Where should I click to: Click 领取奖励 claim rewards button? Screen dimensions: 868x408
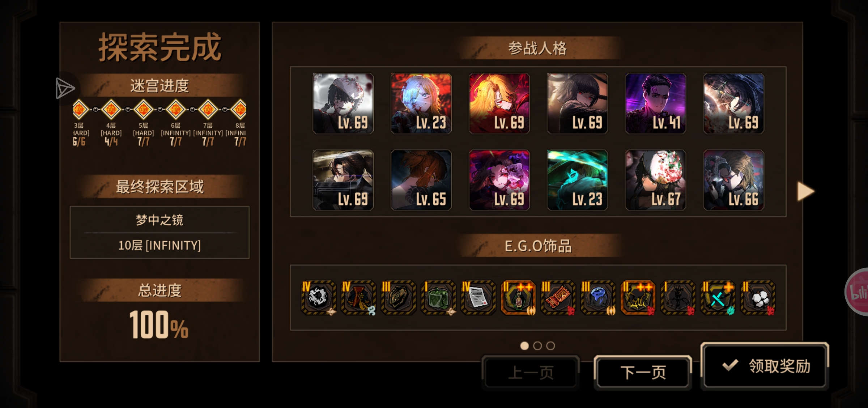pyautogui.click(x=765, y=366)
